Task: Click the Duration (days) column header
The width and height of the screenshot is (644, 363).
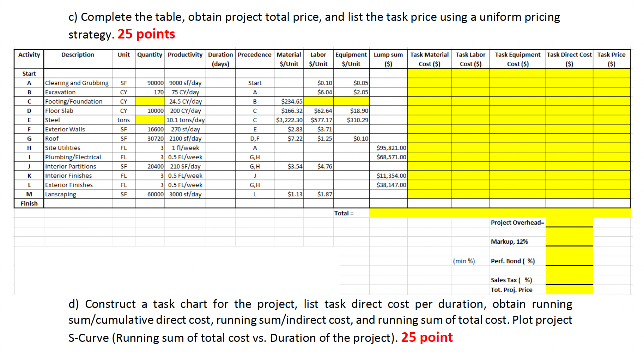Action: tap(220, 59)
